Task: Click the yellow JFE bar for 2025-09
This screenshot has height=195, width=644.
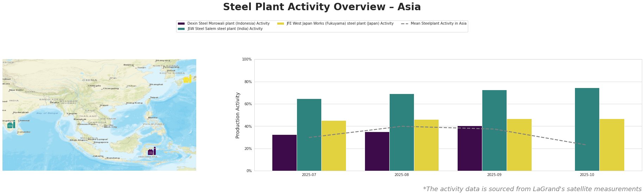Action: tap(519, 145)
